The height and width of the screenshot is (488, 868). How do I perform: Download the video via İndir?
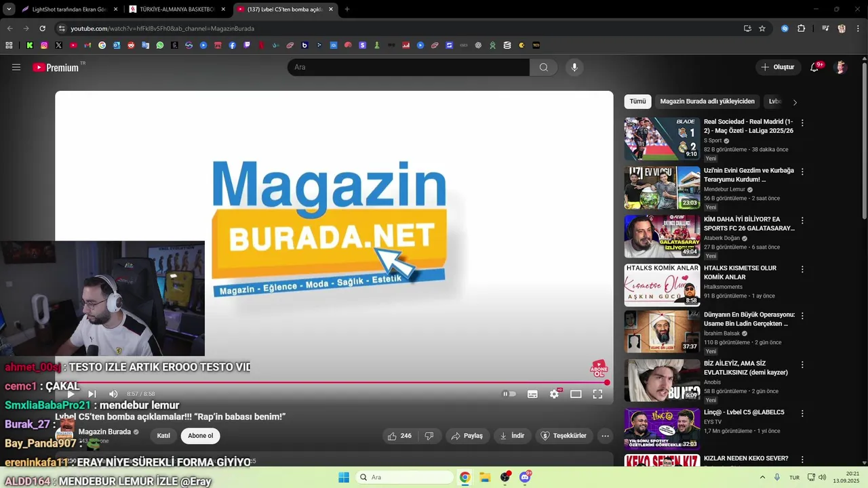point(512,436)
